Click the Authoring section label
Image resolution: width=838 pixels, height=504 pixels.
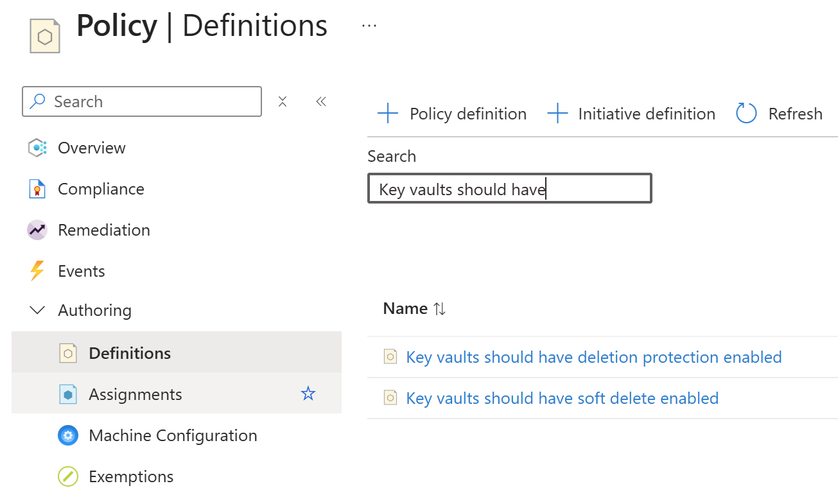94,311
